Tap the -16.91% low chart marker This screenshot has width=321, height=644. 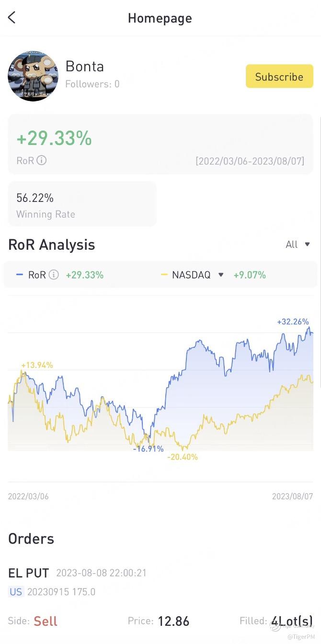click(148, 449)
